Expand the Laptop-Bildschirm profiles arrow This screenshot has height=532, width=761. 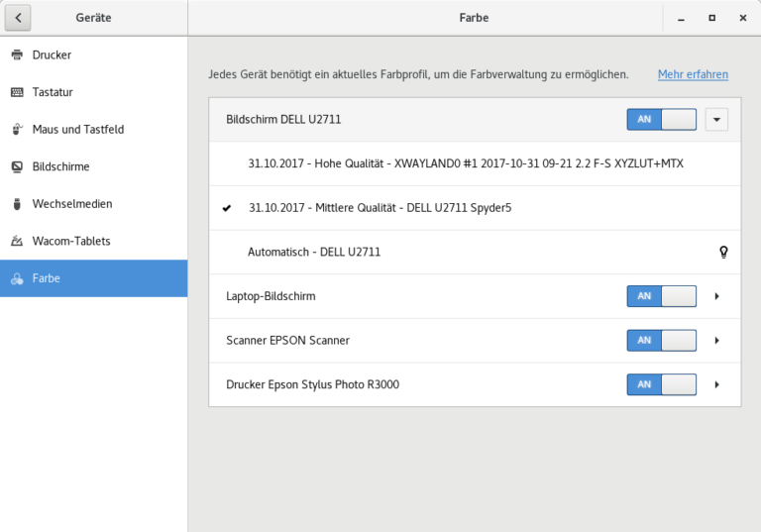(716, 296)
